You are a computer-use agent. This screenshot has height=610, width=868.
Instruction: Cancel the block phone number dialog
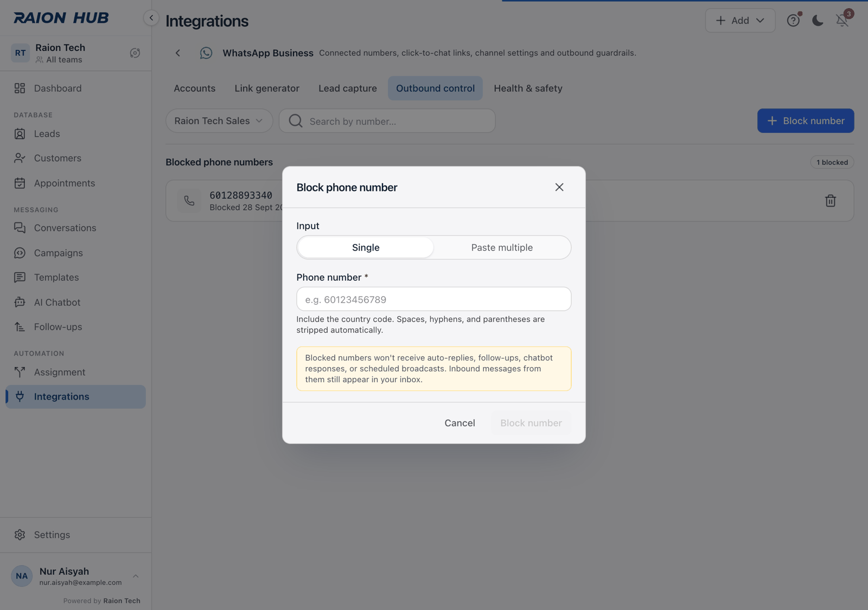459,423
